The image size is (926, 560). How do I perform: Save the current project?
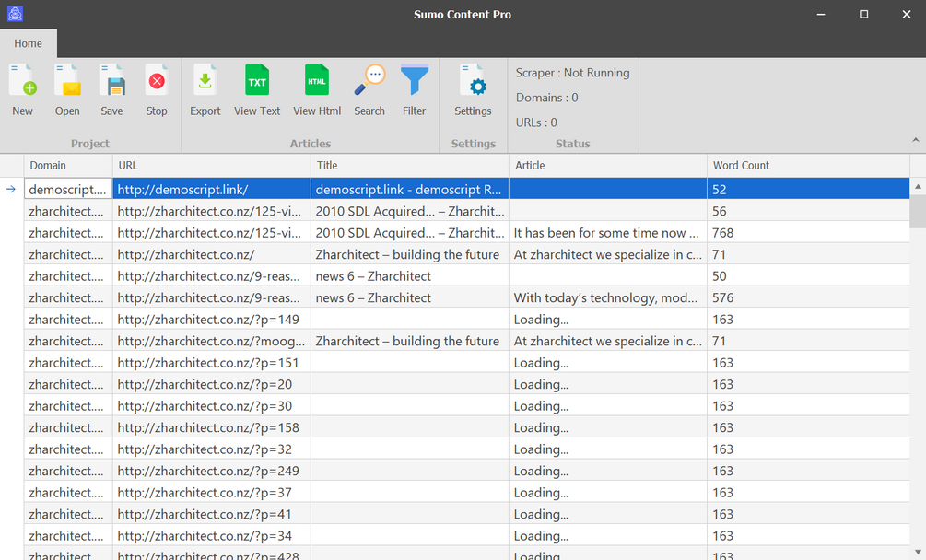coord(111,90)
